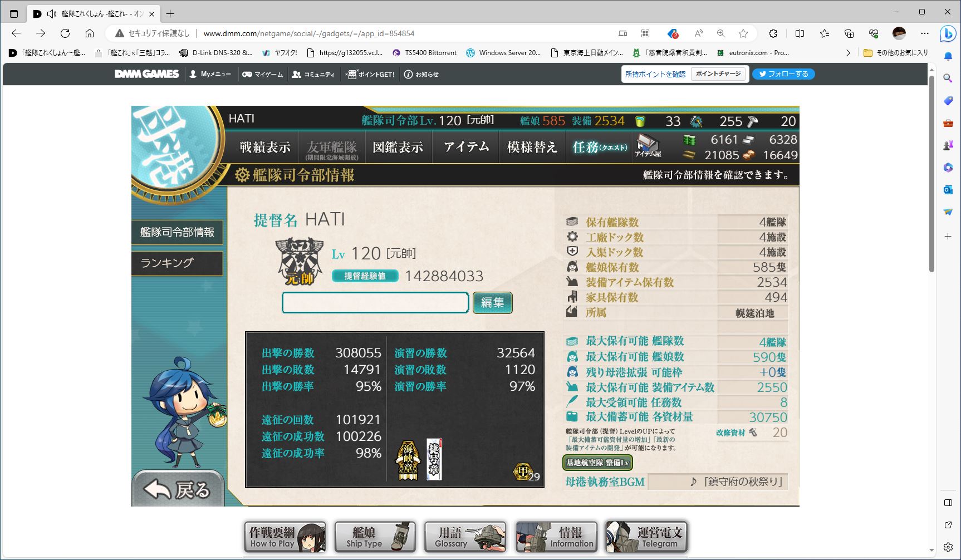
Task: Click the Bing Copilot sidebar icon
Action: [x=948, y=34]
